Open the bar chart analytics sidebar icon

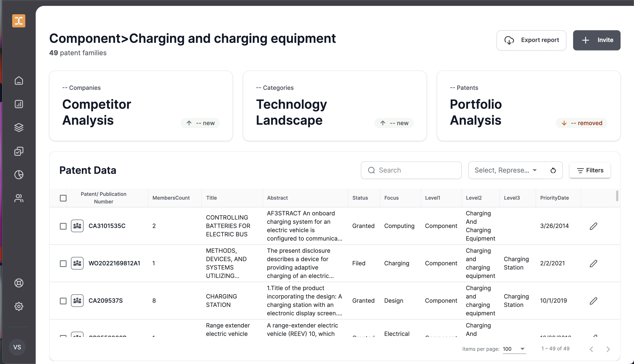(19, 104)
